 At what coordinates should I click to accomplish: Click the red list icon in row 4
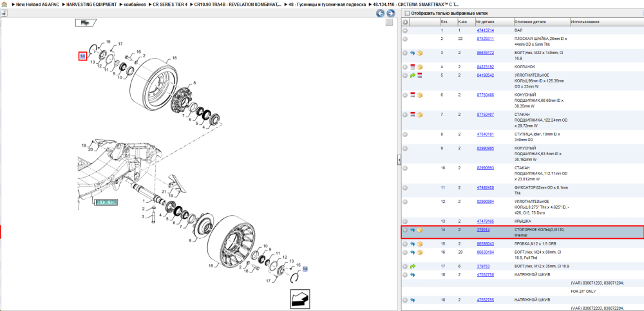(x=413, y=66)
